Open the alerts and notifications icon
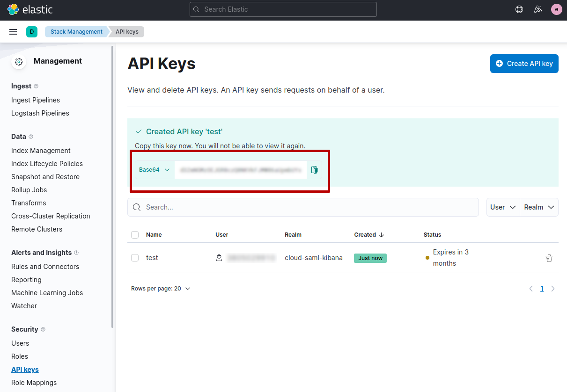567x392 pixels. pyautogui.click(x=538, y=9)
